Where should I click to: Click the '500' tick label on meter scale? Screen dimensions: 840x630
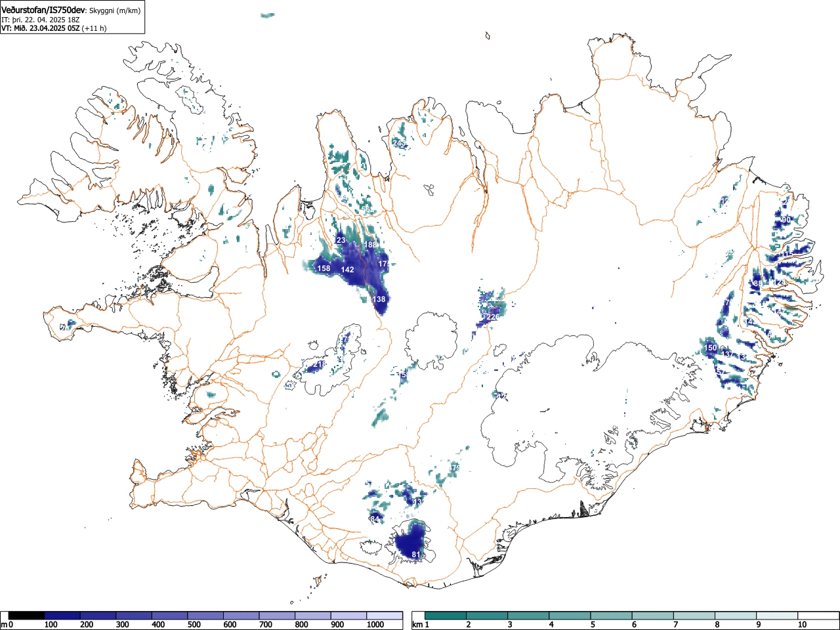(x=194, y=625)
